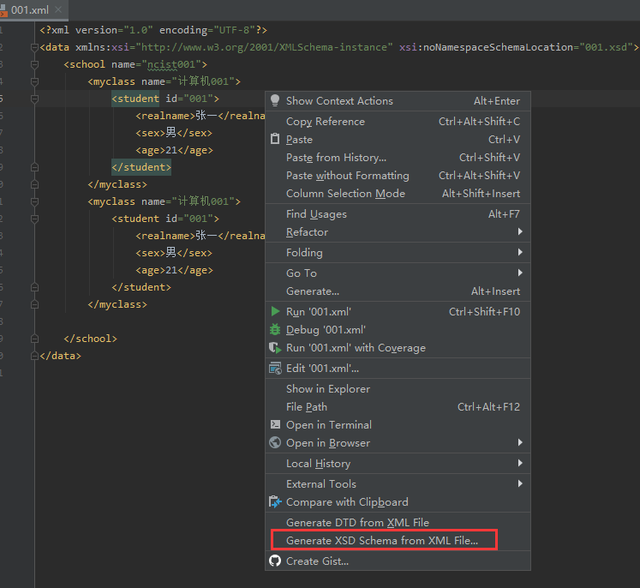The height and width of the screenshot is (588, 640).
Task: Click the xml version declaration line
Action: (x=153, y=30)
